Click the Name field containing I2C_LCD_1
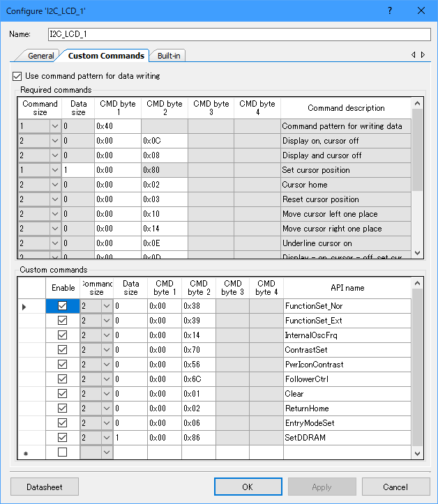This screenshot has width=438, height=504. (x=239, y=33)
